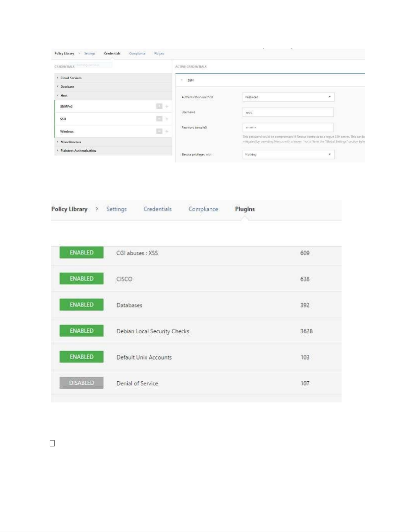
Task: Click the Windows credential count badge
Action: pos(159,131)
